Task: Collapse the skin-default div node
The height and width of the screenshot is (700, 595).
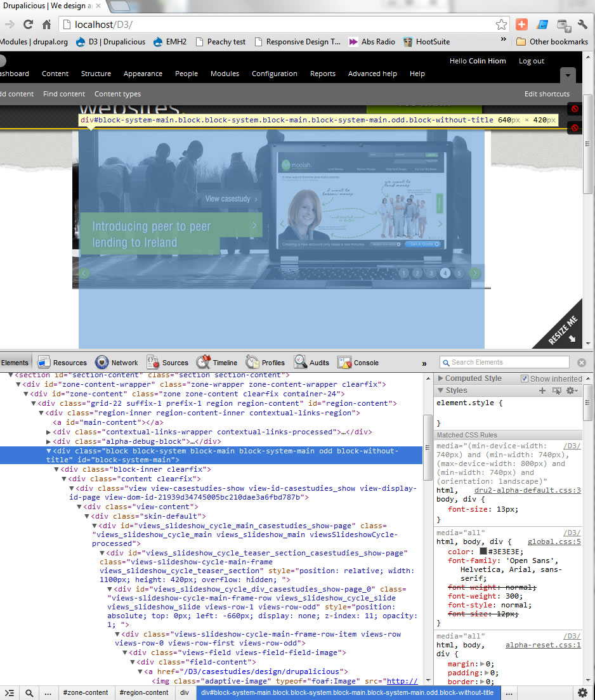Action: [x=87, y=517]
